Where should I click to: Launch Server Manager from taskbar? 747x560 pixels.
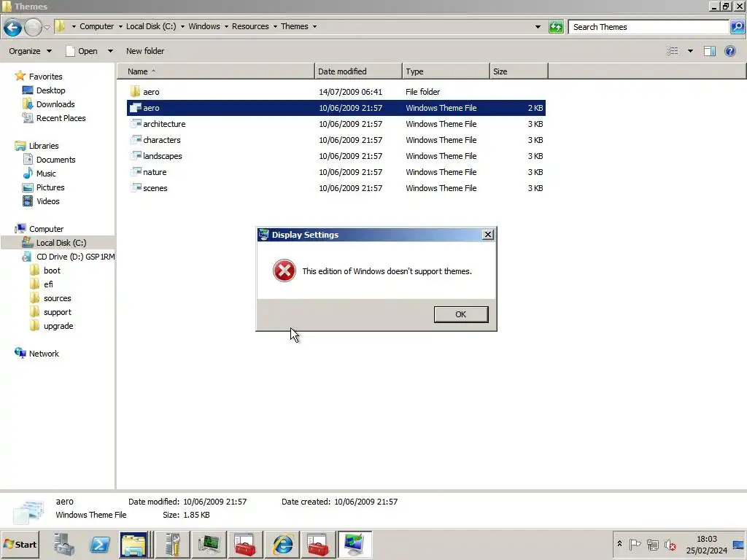pos(64,544)
